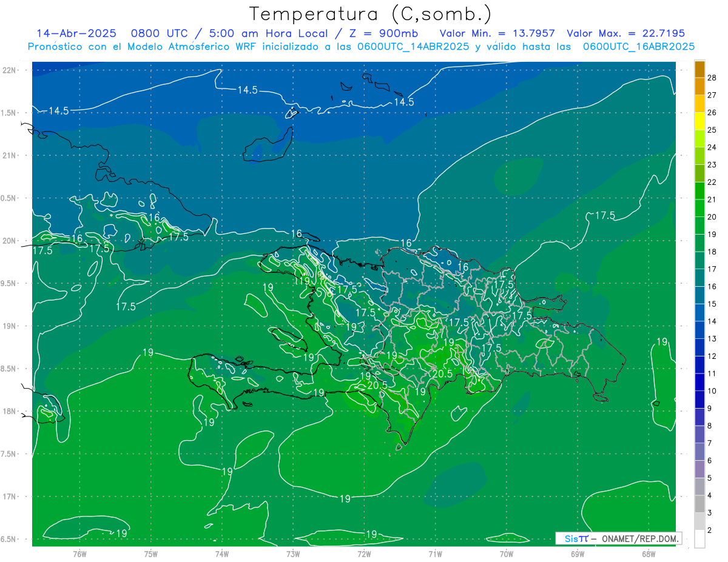Click the '71W' longitude axis label
Viewport: 728px width, 562px height.
pyautogui.click(x=435, y=554)
